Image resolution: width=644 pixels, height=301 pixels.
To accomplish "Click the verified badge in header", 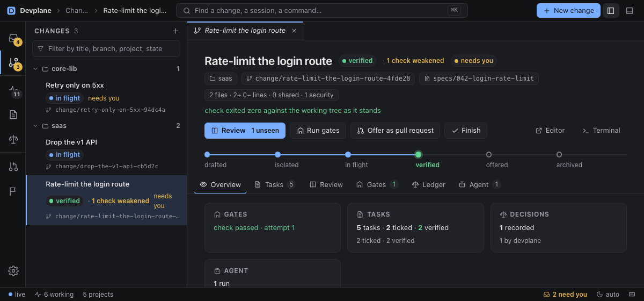I will click(357, 61).
